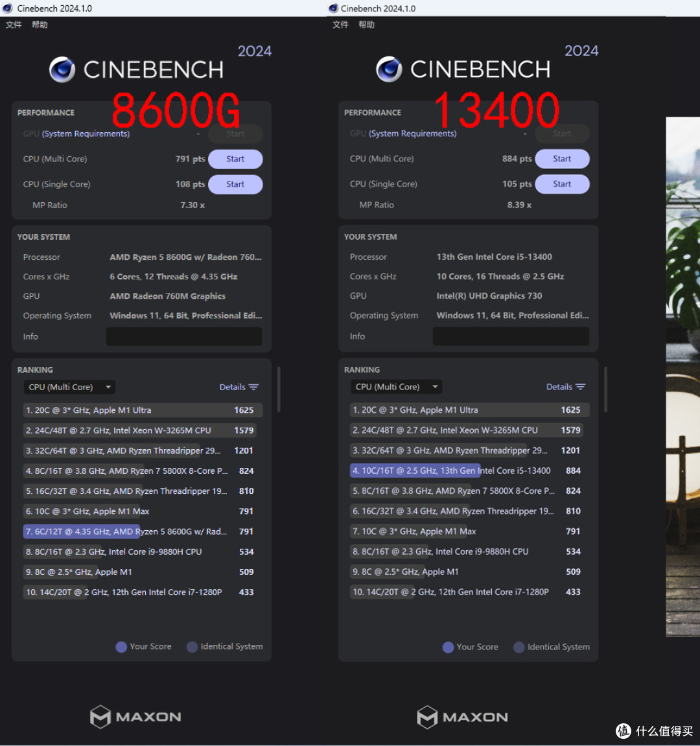Start CPU Single Core test in 8600G window
700x746 pixels.
[235, 184]
